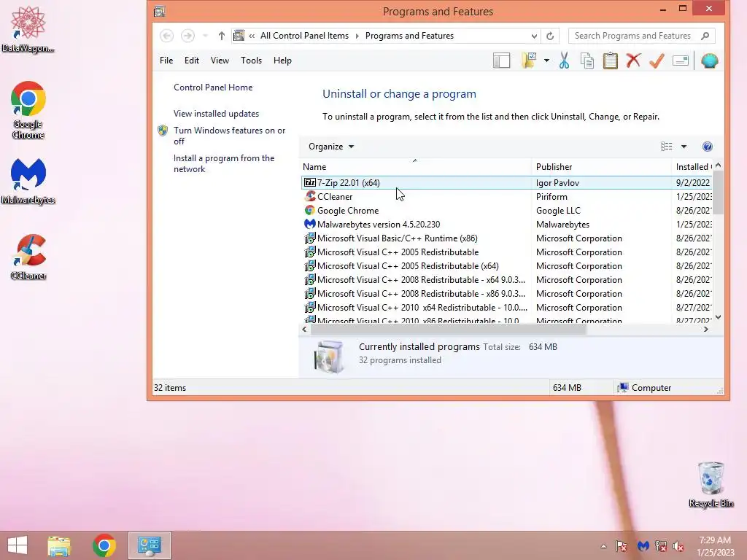Click the blue Help question mark icon
Viewport: 747px width, 560px height.
coord(708,147)
